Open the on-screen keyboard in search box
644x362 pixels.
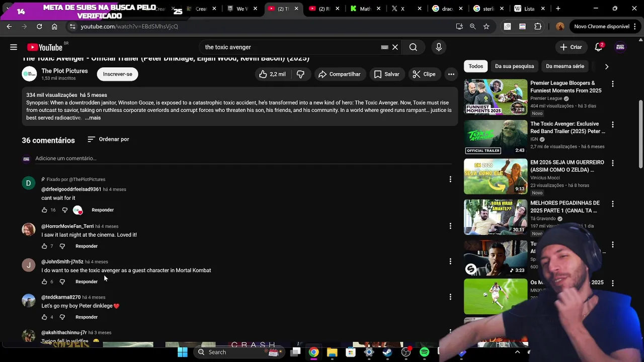[x=384, y=47]
